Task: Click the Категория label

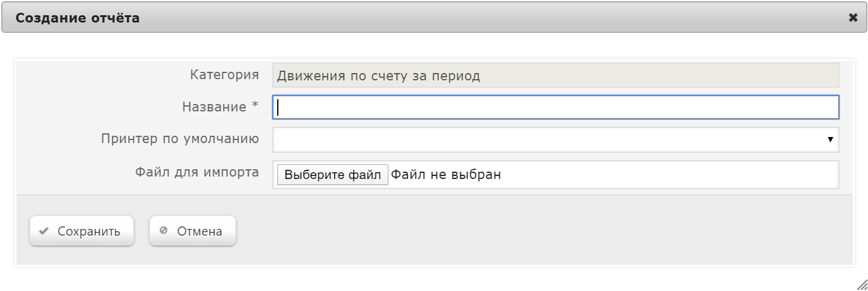Action: (224, 75)
